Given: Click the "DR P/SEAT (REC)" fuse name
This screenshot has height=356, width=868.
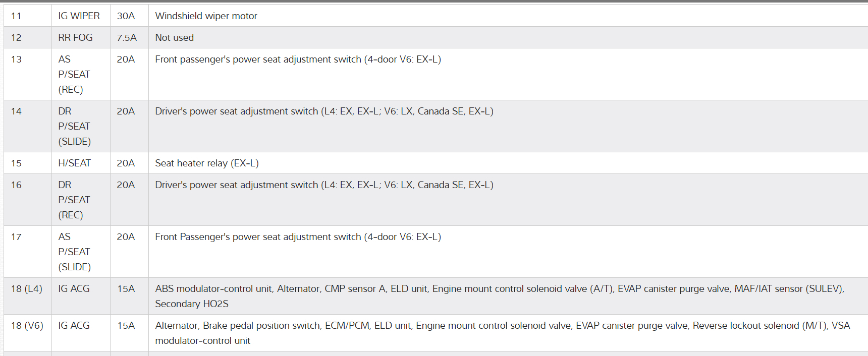Looking at the screenshot, I should coord(74,200).
